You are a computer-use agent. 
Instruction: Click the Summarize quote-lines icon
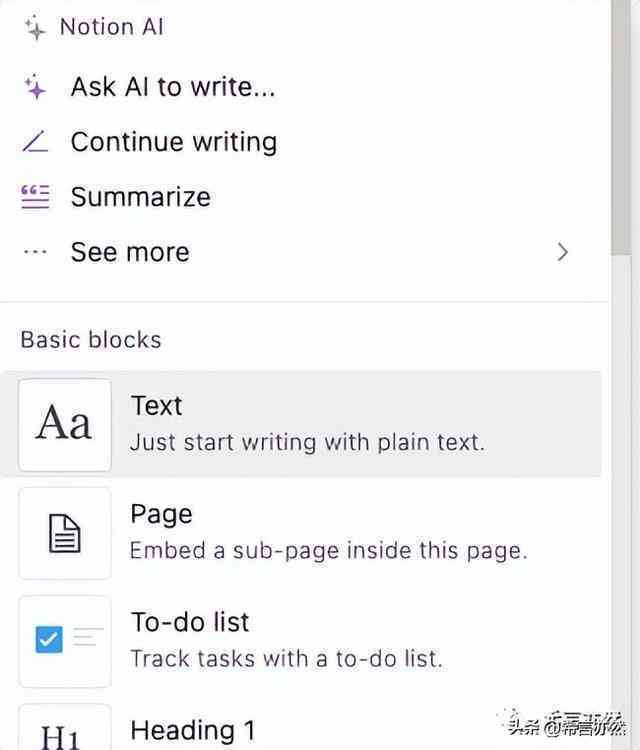tap(35, 197)
